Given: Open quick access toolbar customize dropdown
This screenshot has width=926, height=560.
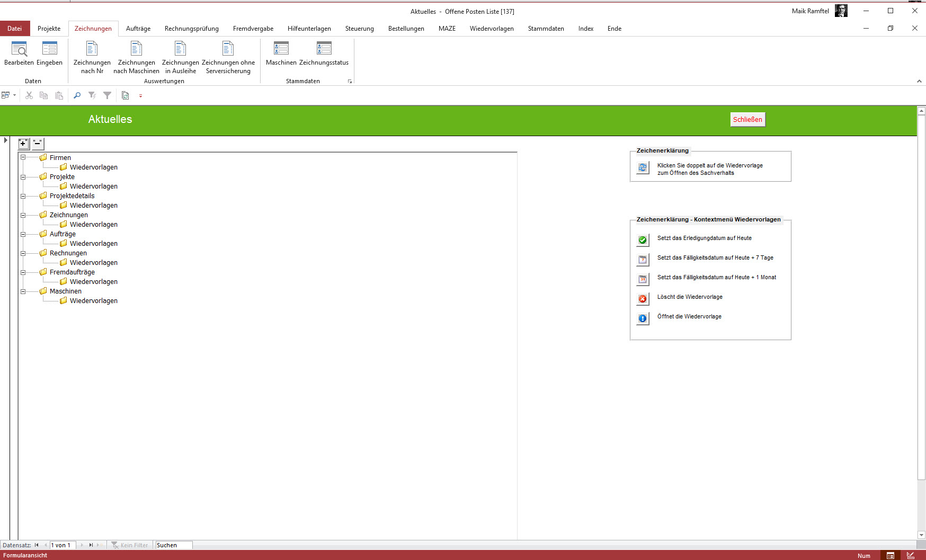Looking at the screenshot, I should (x=140, y=96).
